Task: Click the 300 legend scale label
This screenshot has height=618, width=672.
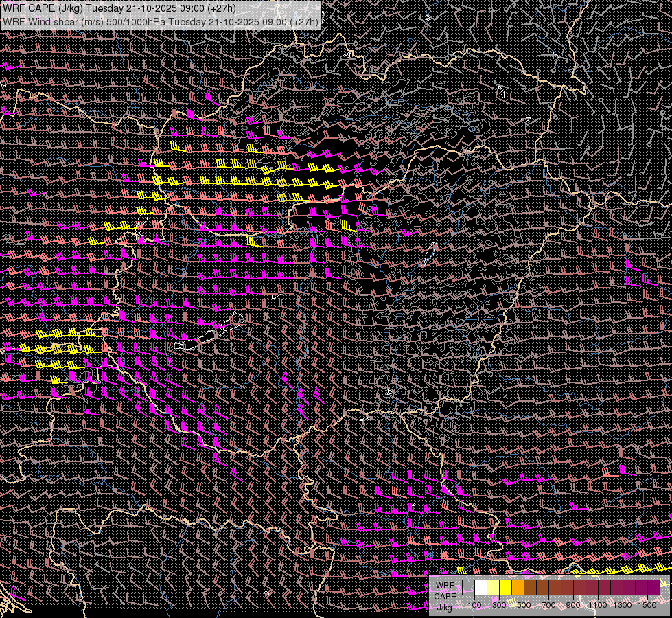Action: [x=499, y=605]
